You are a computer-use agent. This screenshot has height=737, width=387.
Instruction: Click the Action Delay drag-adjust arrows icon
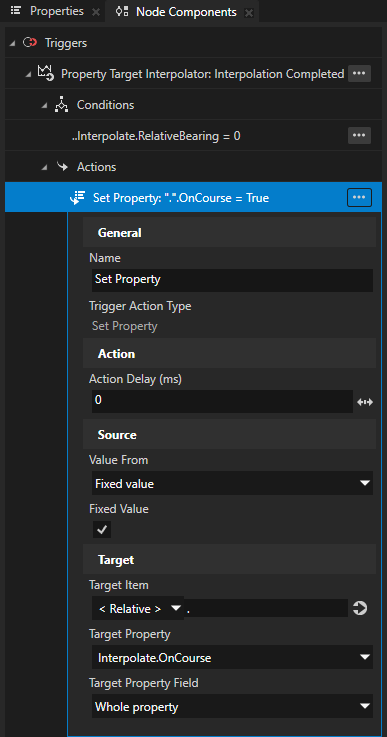pos(365,402)
